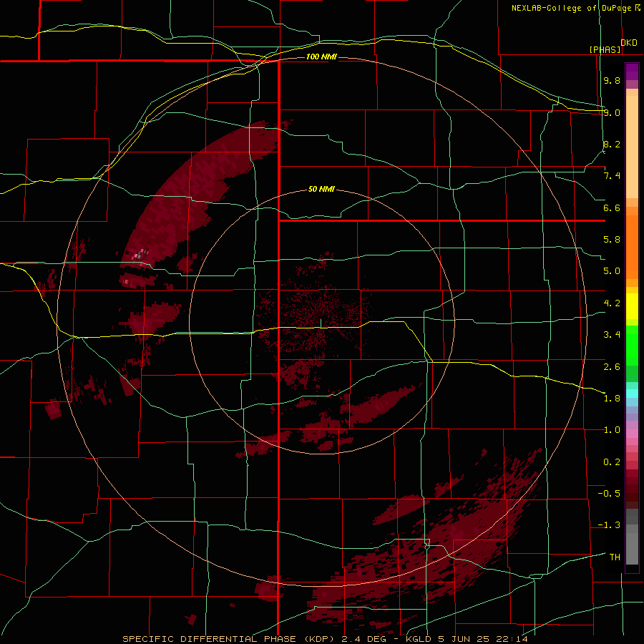Select the 1.0 scale value

click(612, 430)
